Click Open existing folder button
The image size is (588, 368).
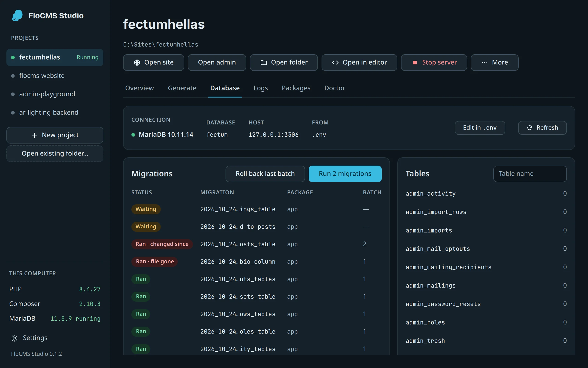click(x=55, y=154)
